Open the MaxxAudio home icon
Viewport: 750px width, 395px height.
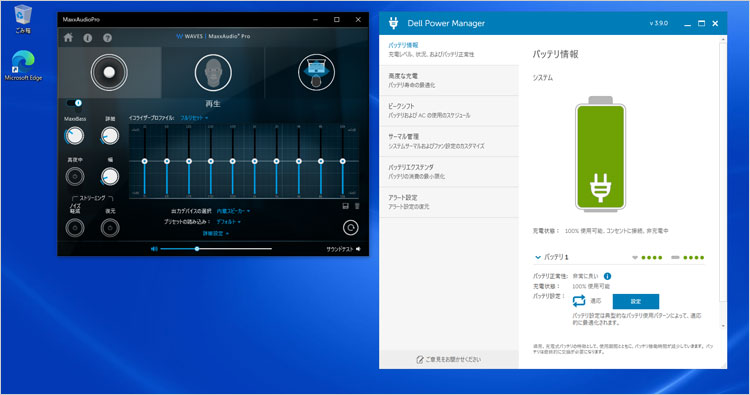coord(68,37)
